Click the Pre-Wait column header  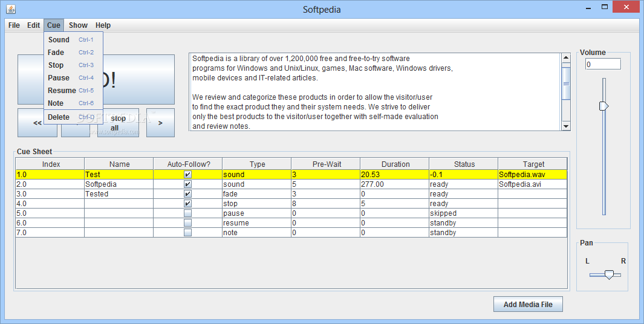326,164
